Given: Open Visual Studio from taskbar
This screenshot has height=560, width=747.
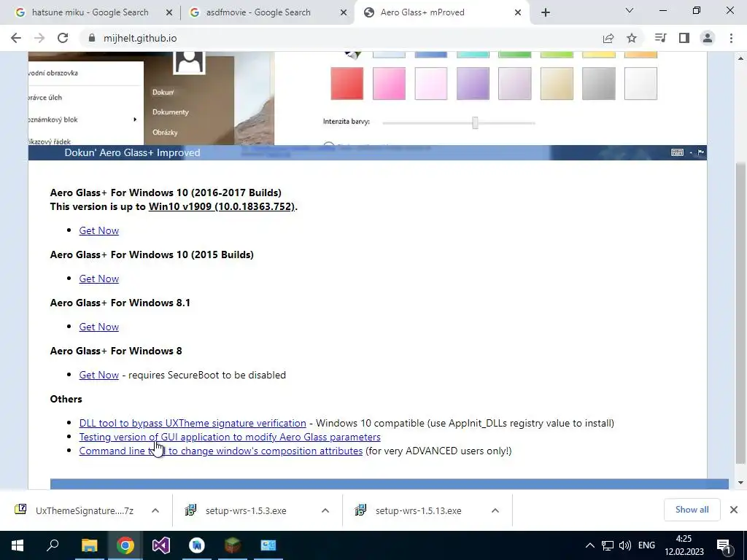Looking at the screenshot, I should pos(161,545).
